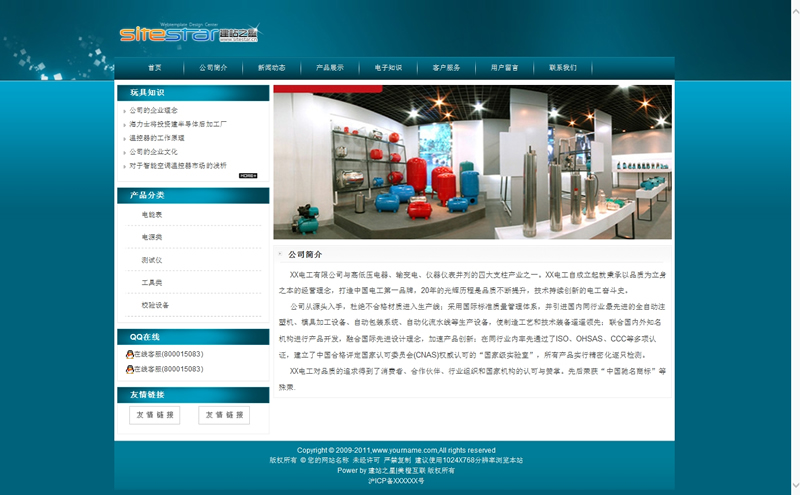Select the 电能表 product category

[x=152, y=215]
